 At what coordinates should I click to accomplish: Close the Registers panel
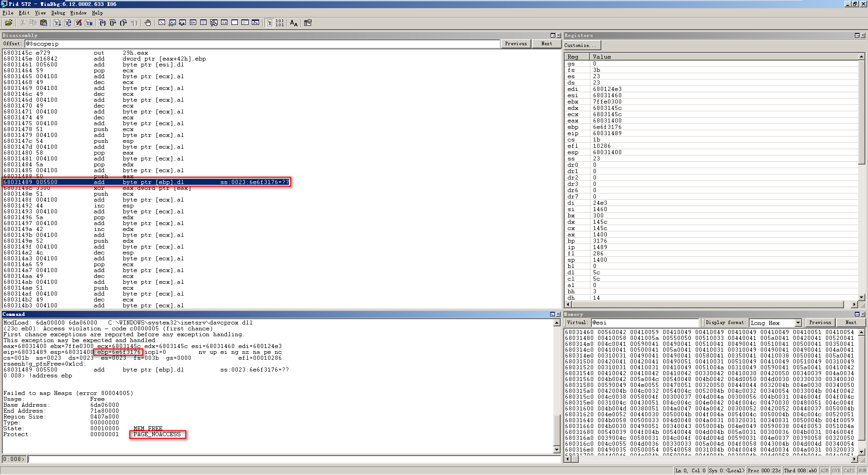point(863,35)
